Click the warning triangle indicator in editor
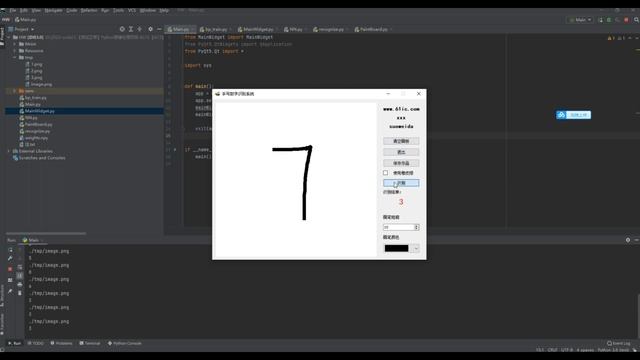The image size is (640, 360). click(610, 38)
